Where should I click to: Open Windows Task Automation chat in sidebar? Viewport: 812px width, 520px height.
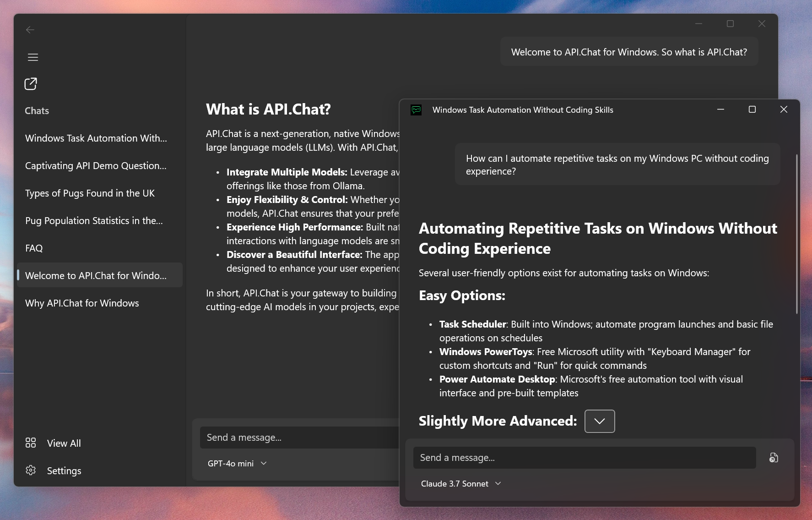tap(100, 138)
